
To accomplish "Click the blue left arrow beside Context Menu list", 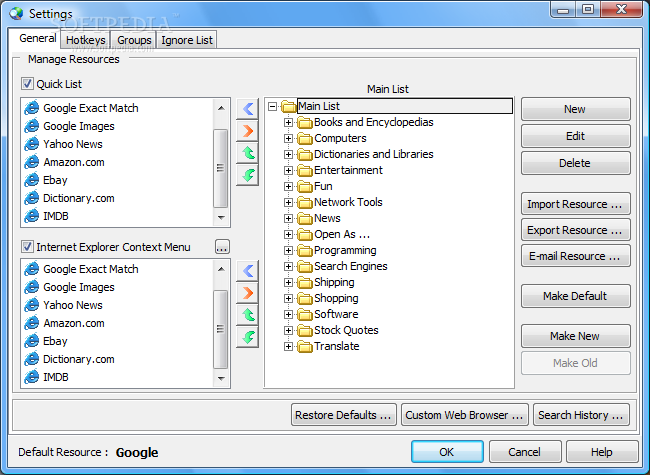I will tap(247, 271).
